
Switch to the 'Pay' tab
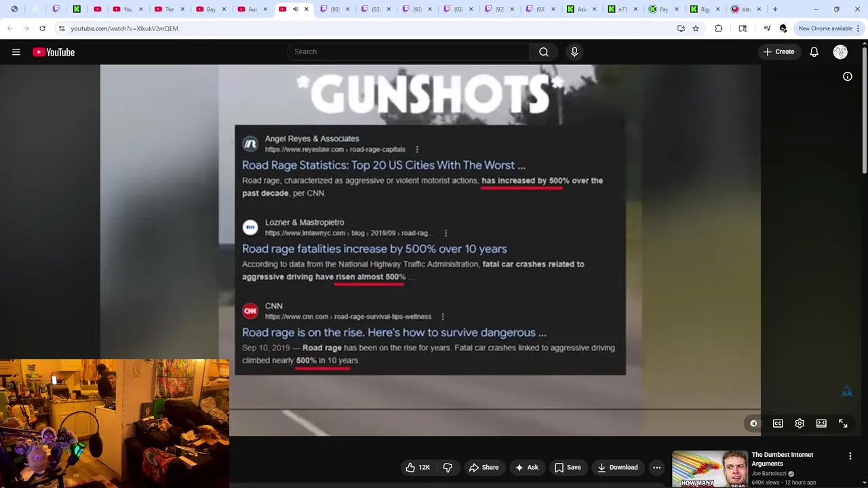point(663,9)
